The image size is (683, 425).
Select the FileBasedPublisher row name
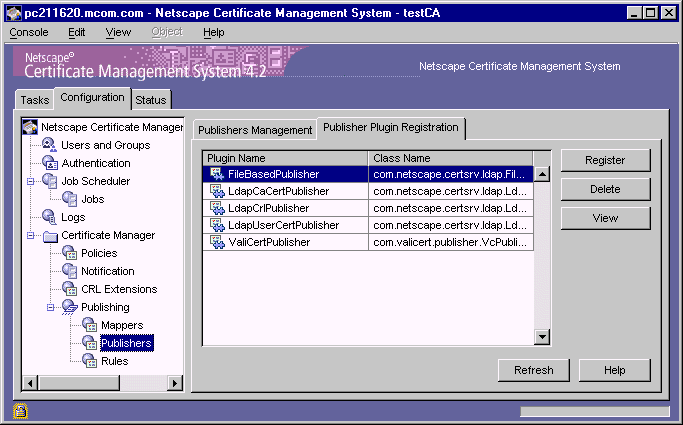(x=274, y=174)
